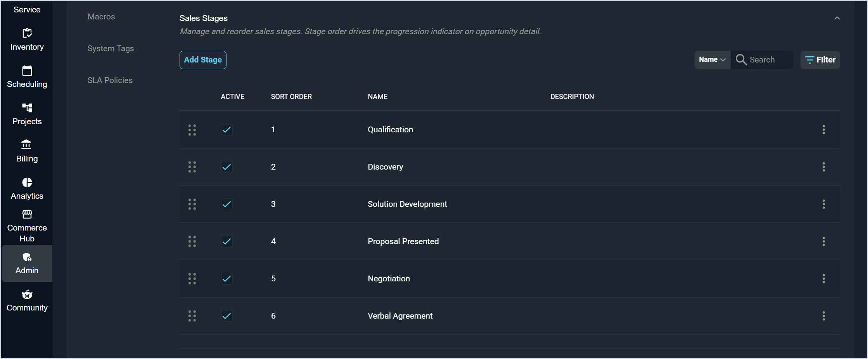Open row actions menu for Negotiation

click(x=823, y=279)
